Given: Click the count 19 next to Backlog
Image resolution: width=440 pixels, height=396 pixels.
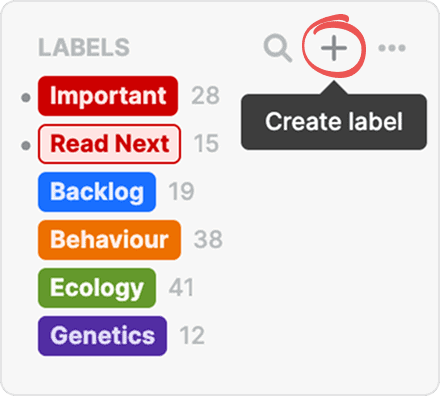Looking at the screenshot, I should click(x=181, y=192).
